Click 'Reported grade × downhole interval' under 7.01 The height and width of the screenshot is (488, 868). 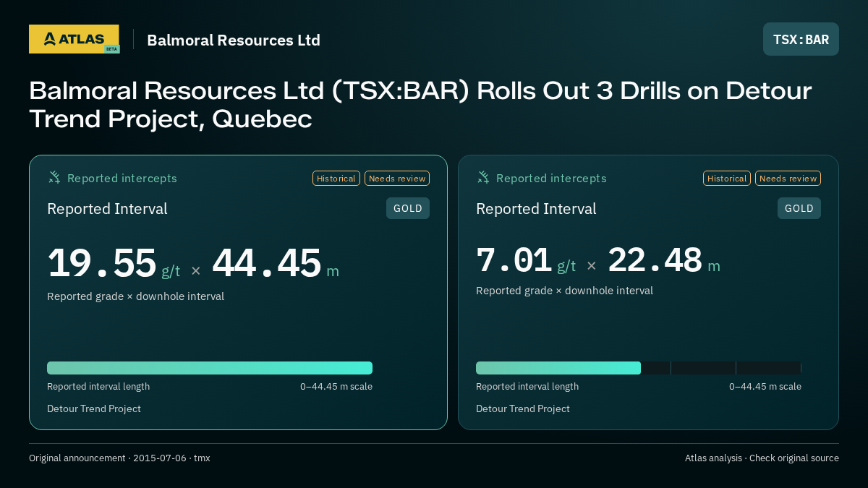click(x=565, y=291)
